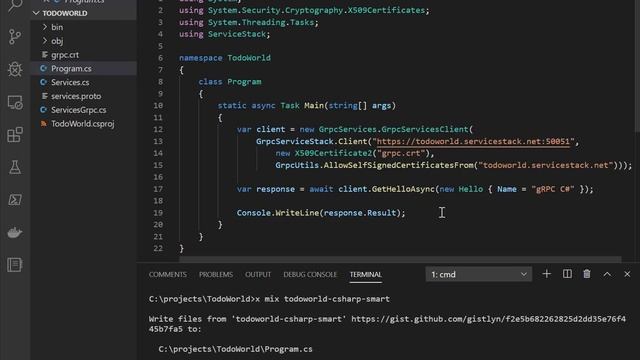This screenshot has height=360, width=640.
Task: Click terminal path 'C:\projects\TodoWorld\Program.cs'
Action: (236, 349)
